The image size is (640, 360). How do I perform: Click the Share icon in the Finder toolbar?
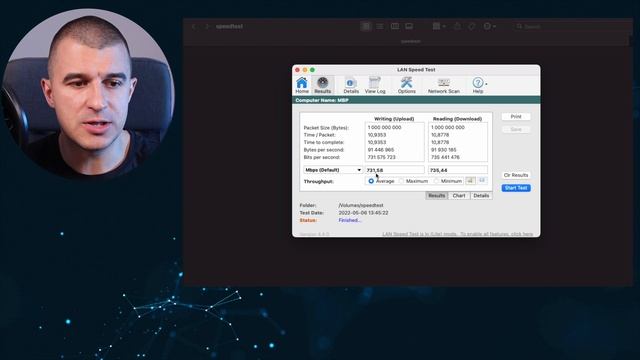(458, 26)
